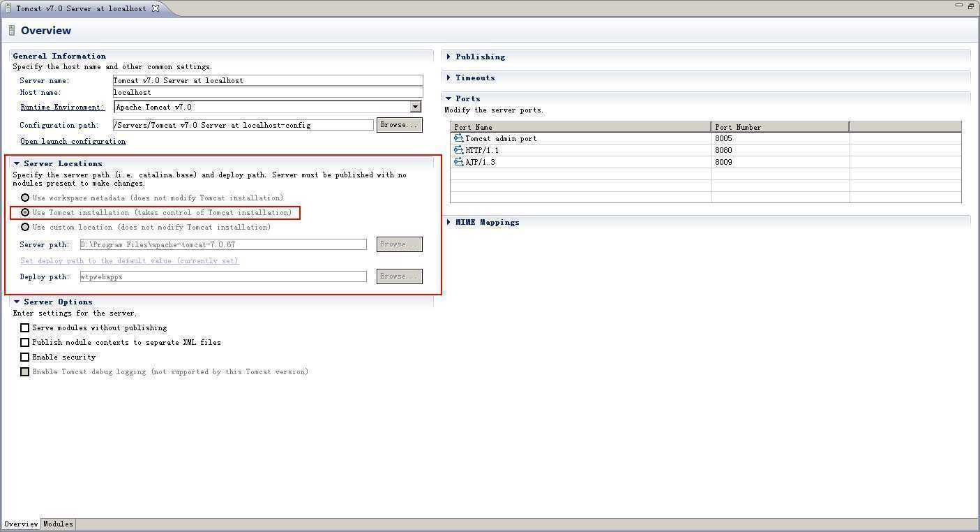This screenshot has height=532, width=980.
Task: Collapse the Server Options section
Action: point(17,302)
